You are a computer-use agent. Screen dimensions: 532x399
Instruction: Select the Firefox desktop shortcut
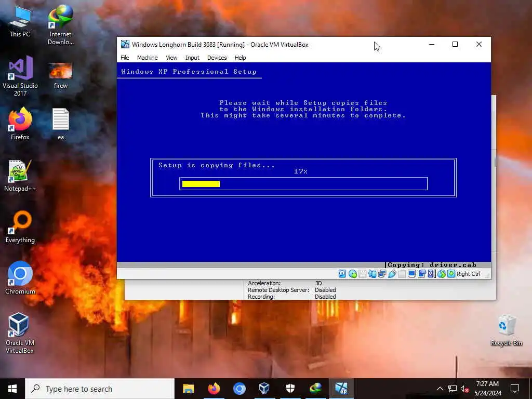coord(20,124)
